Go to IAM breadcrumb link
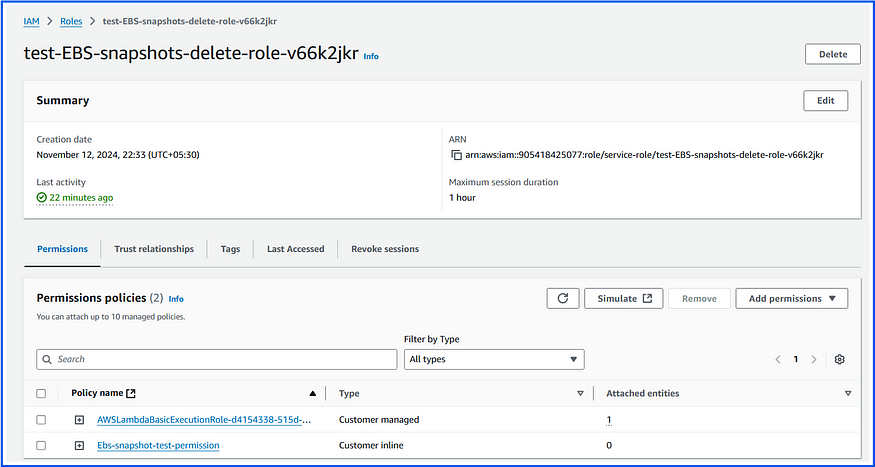 (x=31, y=21)
